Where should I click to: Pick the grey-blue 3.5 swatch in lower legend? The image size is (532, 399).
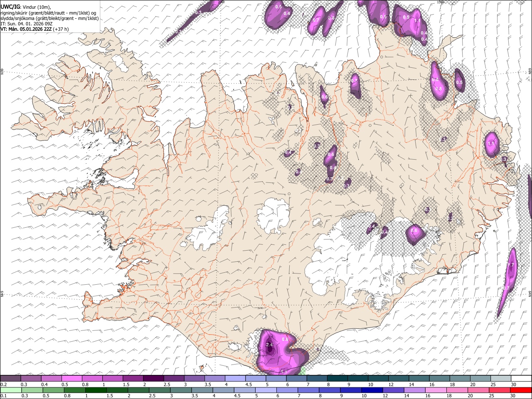click(202, 390)
